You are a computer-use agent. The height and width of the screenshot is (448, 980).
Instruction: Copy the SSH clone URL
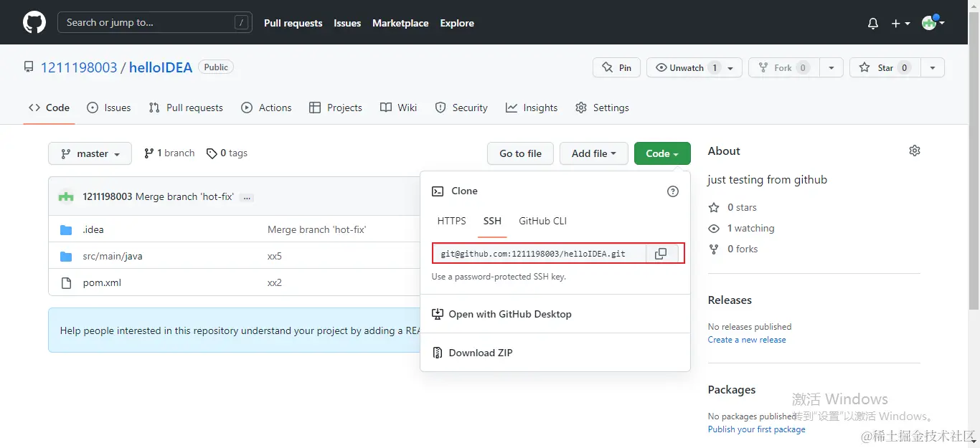tap(661, 254)
